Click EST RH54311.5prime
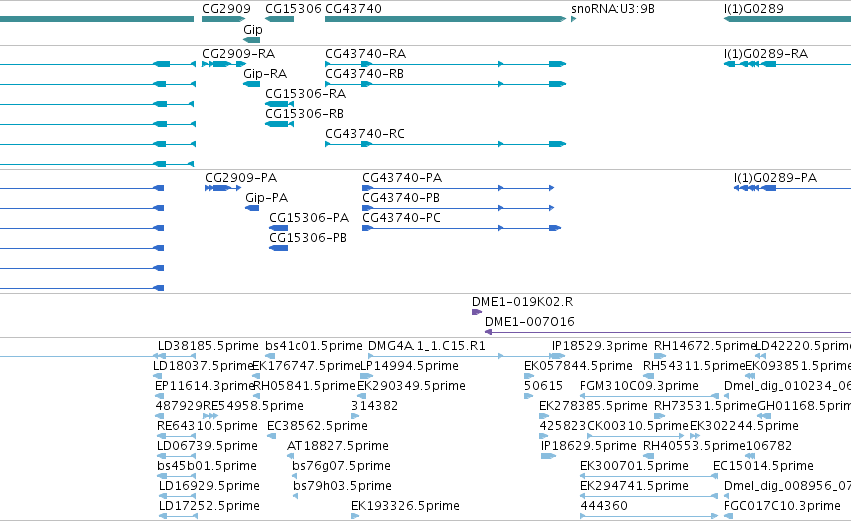The image size is (851, 521). [x=694, y=366]
